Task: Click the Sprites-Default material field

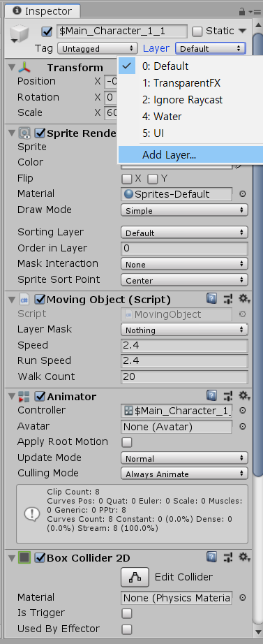Action: (x=176, y=194)
